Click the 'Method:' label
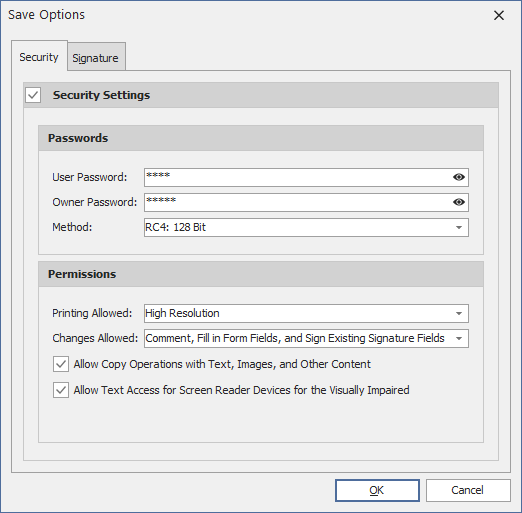The width and height of the screenshot is (522, 513). [x=72, y=227]
